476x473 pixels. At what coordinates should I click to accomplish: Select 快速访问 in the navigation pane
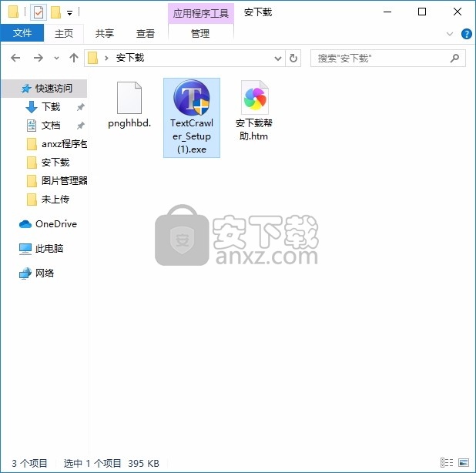45,89
